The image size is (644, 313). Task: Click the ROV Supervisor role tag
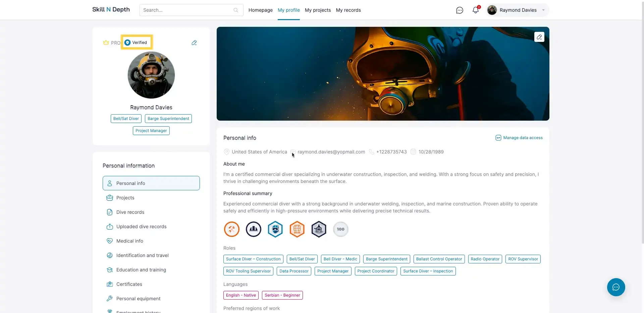pyautogui.click(x=523, y=259)
